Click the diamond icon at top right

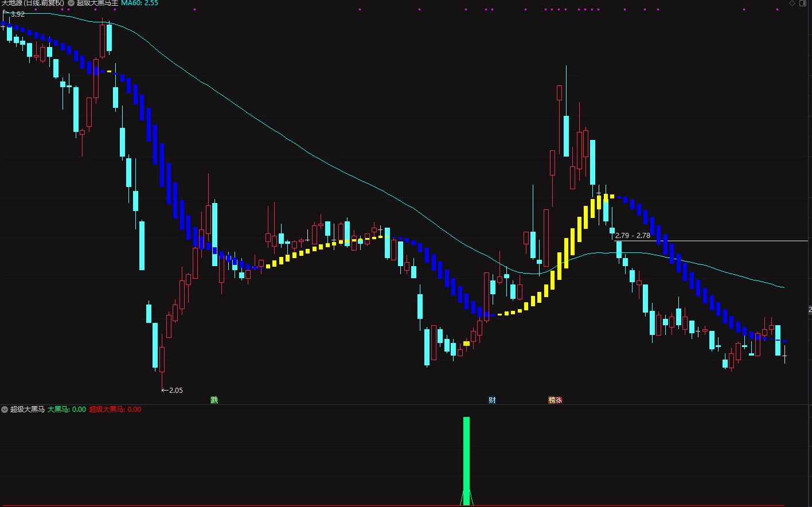(x=793, y=3)
